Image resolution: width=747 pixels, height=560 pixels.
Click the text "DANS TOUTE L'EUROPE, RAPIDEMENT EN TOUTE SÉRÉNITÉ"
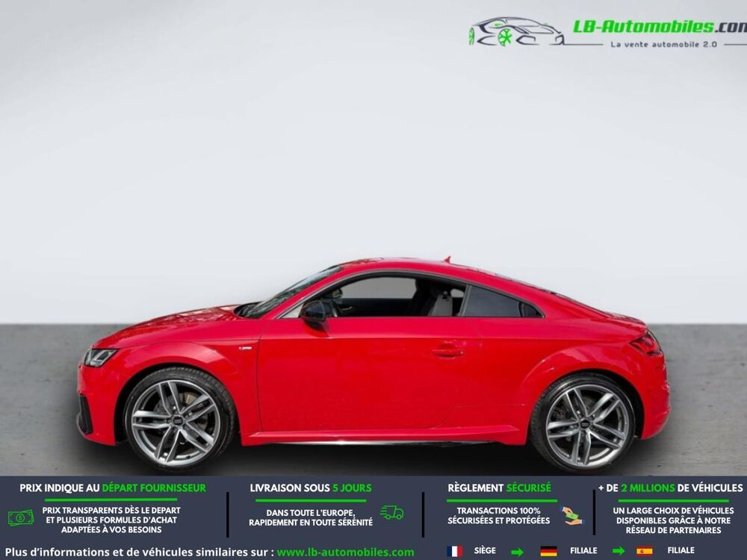click(311, 517)
